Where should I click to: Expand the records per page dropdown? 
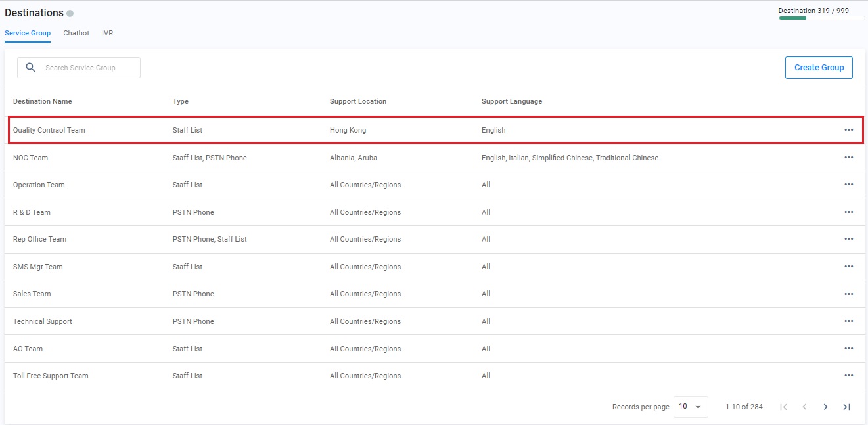[691, 407]
